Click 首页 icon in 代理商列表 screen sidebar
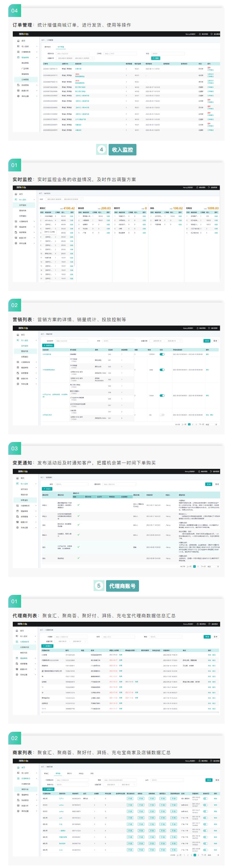231x868 pixels. [x=17, y=631]
